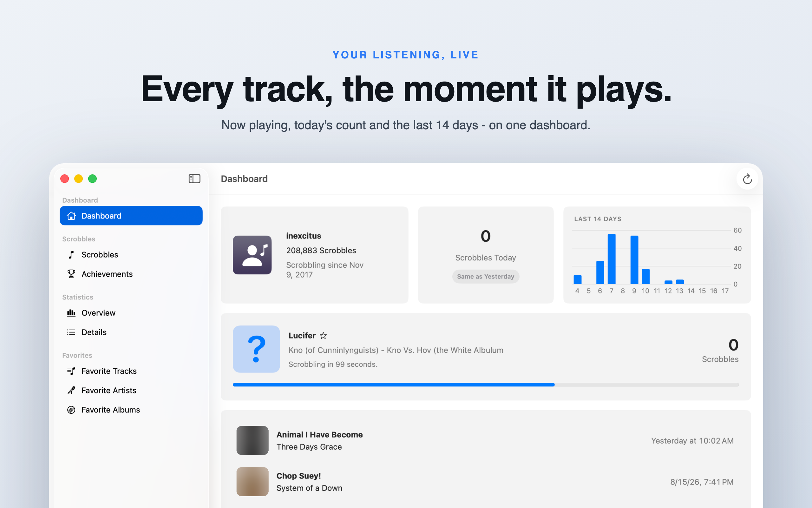Click the Scrobbling in 99 seconds text
This screenshot has width=812, height=508.
(x=333, y=364)
